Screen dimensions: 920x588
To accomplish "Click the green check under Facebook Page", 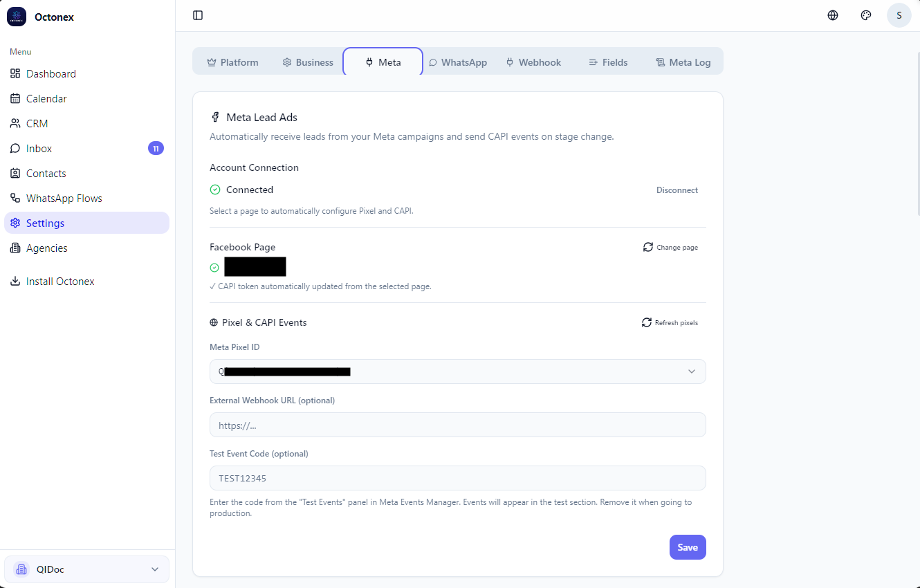I will pyautogui.click(x=214, y=268).
